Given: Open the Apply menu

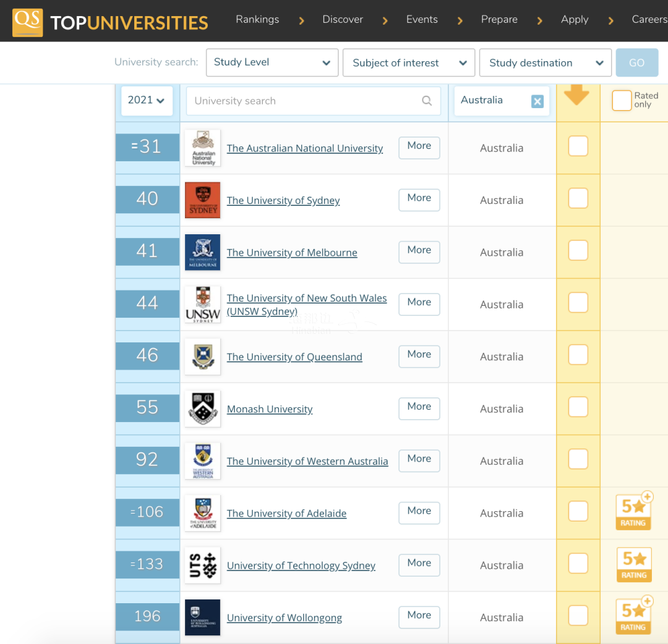Looking at the screenshot, I should pos(574,20).
